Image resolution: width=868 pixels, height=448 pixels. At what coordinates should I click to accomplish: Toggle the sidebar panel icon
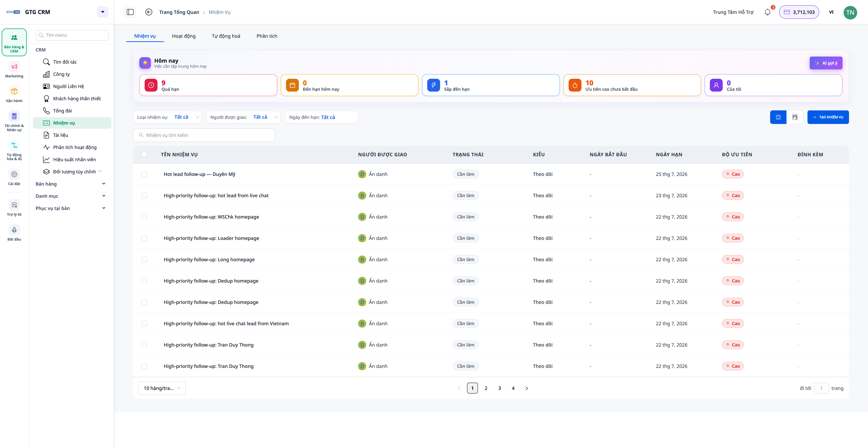point(130,12)
